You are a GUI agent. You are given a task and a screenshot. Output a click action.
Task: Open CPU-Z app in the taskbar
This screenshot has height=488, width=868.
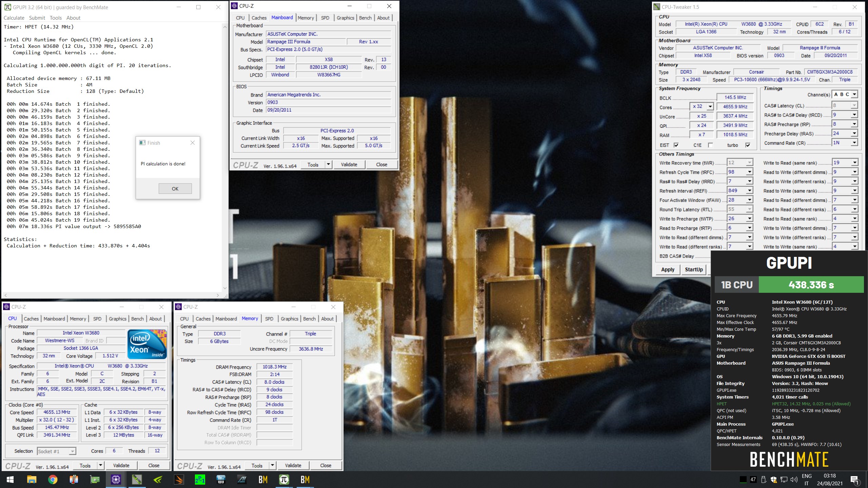[x=116, y=480]
